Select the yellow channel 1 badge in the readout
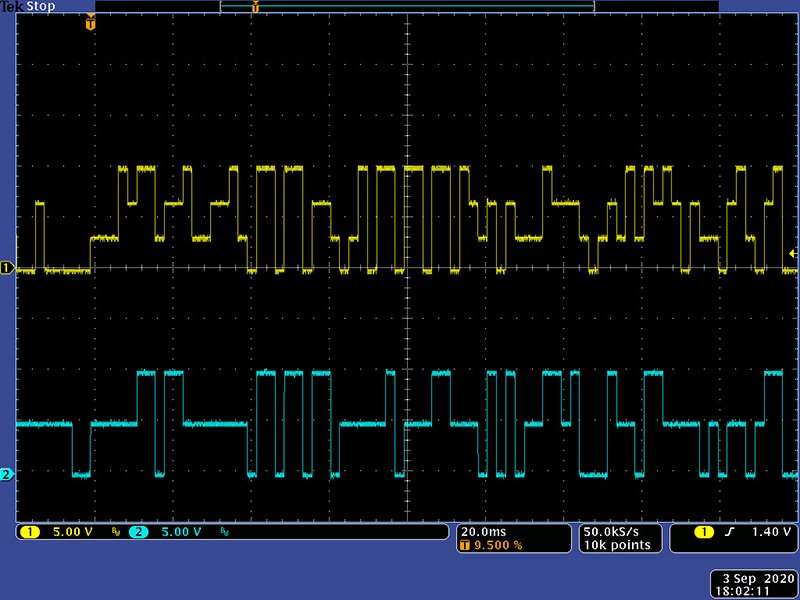 pos(28,532)
